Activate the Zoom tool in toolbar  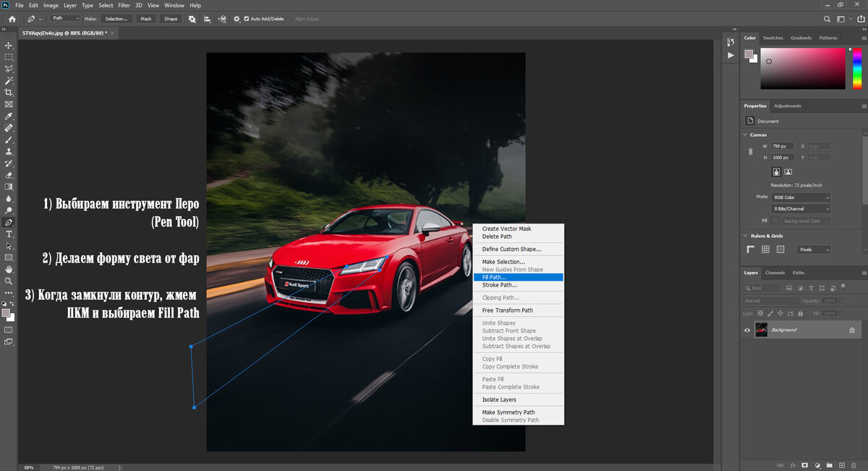tap(9, 281)
